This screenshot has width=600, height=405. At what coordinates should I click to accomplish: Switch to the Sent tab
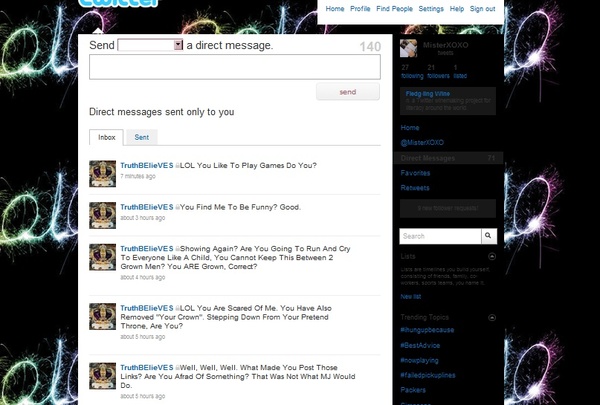point(142,137)
